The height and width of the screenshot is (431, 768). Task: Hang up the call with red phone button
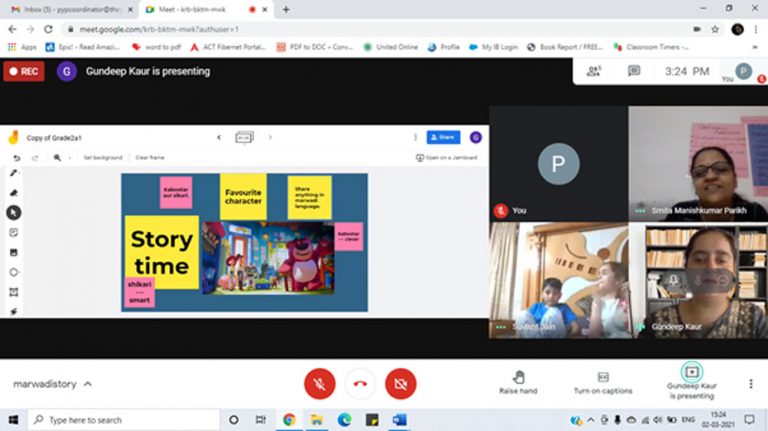(x=360, y=383)
